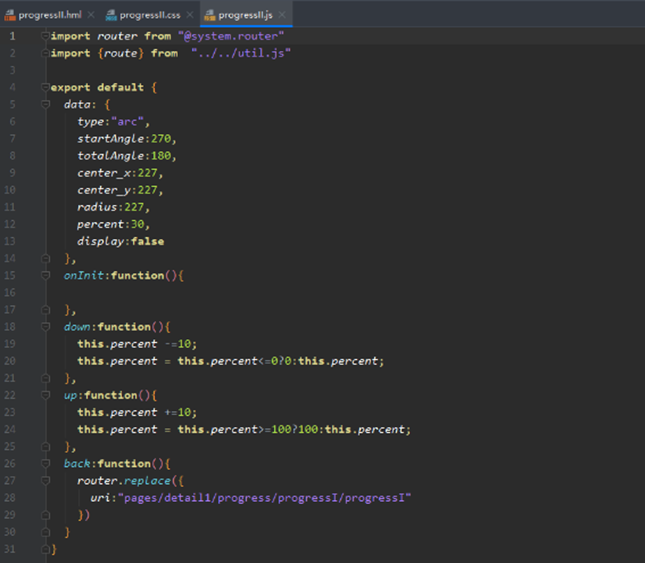Click the back function name
Screen dimensions: 645x563
[x=77, y=463]
